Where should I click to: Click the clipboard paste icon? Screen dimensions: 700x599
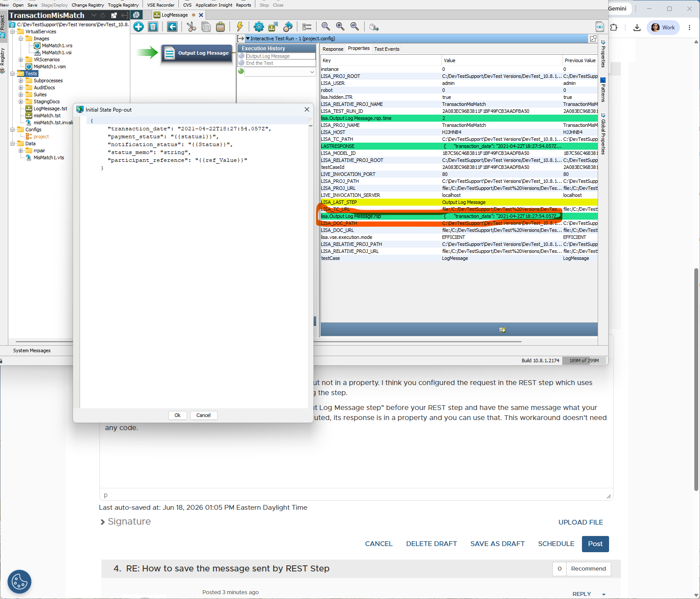220,27
